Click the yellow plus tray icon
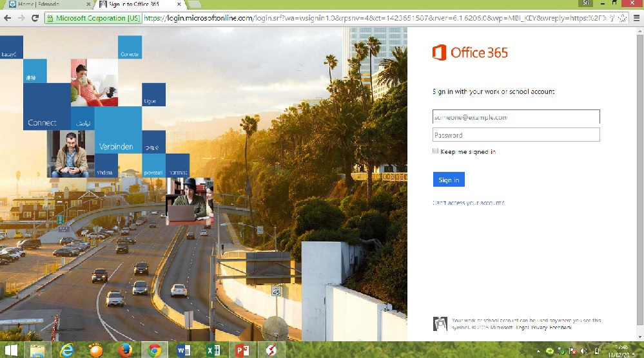The height and width of the screenshot is (358, 644). click(x=549, y=351)
